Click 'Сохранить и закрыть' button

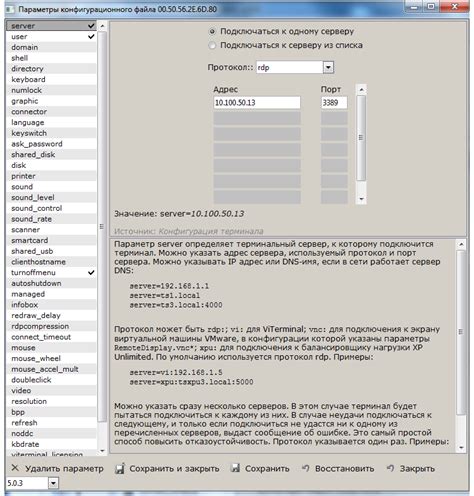167,469
